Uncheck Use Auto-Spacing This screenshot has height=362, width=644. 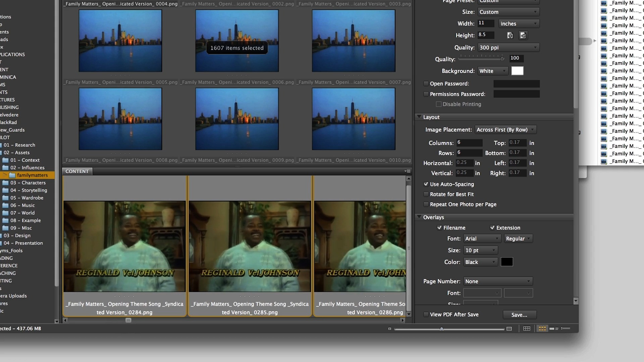click(x=426, y=184)
